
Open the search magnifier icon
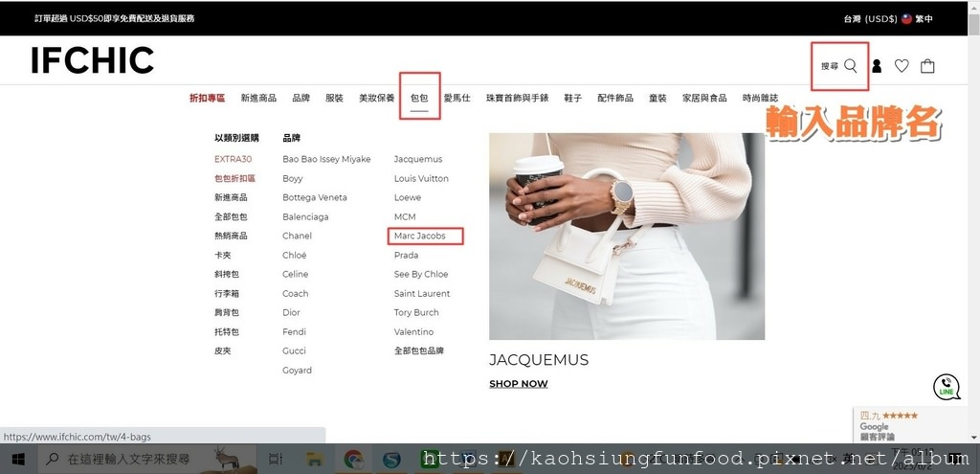[x=850, y=66]
